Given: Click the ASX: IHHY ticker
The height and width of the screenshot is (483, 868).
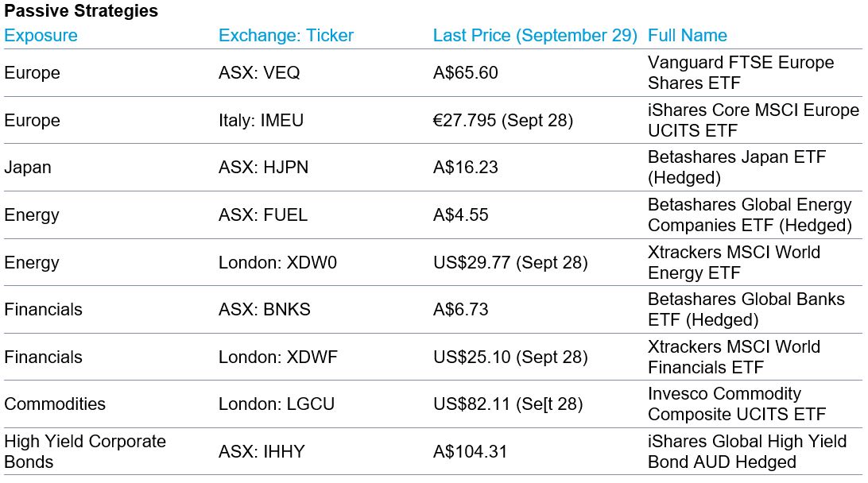Looking at the screenshot, I should coord(262,452).
